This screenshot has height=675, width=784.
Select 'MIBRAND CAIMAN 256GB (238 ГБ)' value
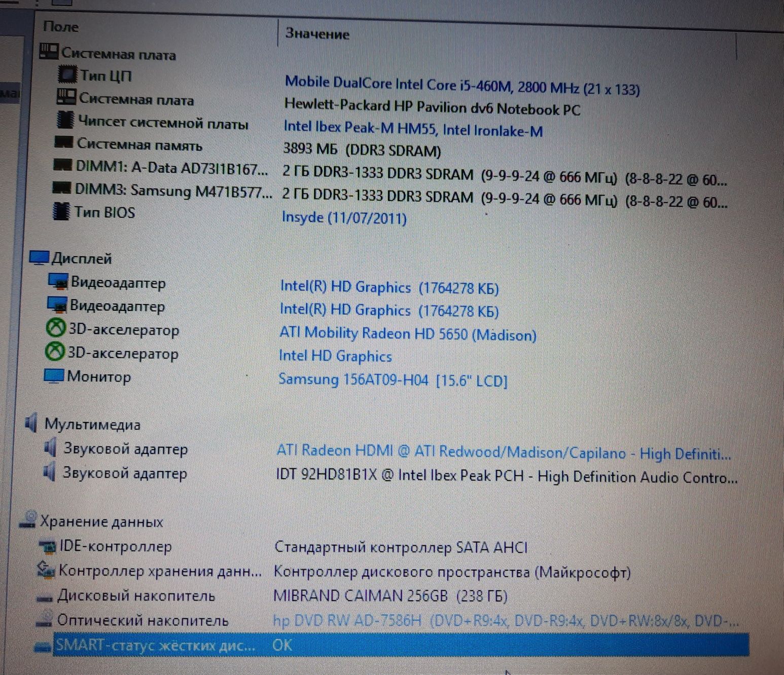(390, 595)
